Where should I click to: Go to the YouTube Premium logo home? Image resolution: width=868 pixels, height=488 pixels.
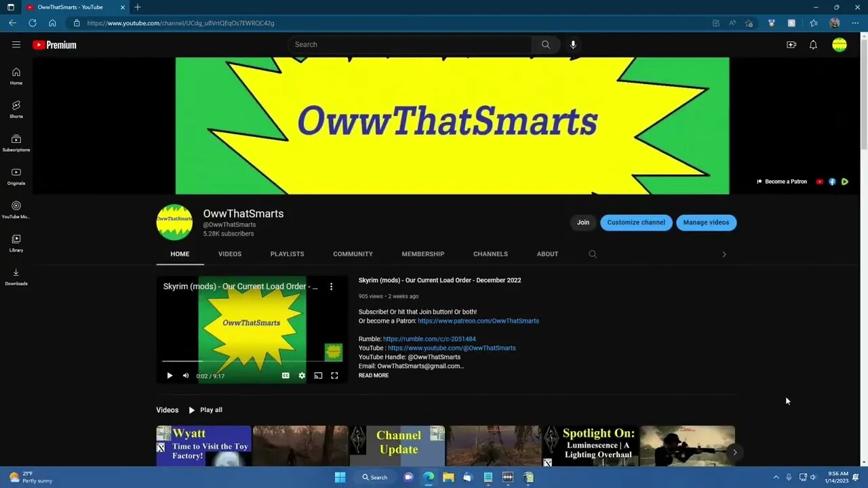(54, 45)
